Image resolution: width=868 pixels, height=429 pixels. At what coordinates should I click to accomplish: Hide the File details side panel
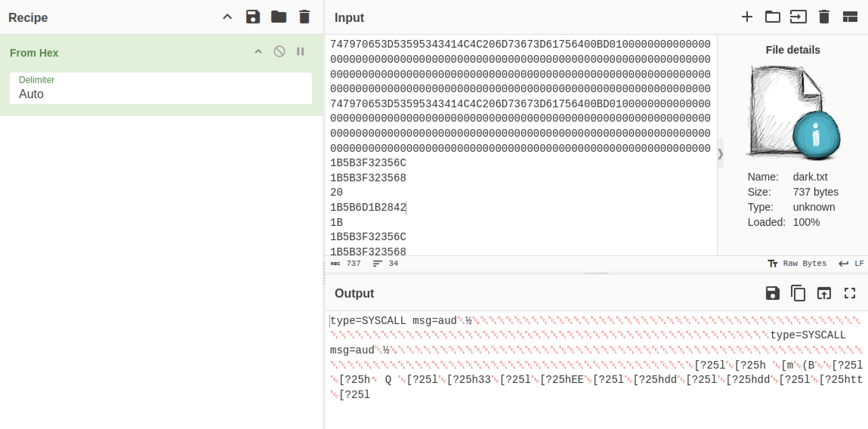coord(720,154)
